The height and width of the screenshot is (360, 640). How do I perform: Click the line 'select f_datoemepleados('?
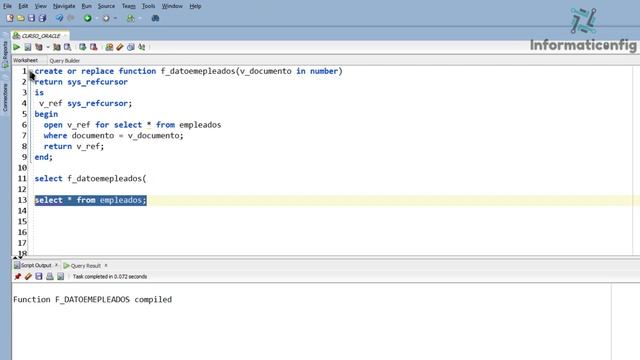90,178
